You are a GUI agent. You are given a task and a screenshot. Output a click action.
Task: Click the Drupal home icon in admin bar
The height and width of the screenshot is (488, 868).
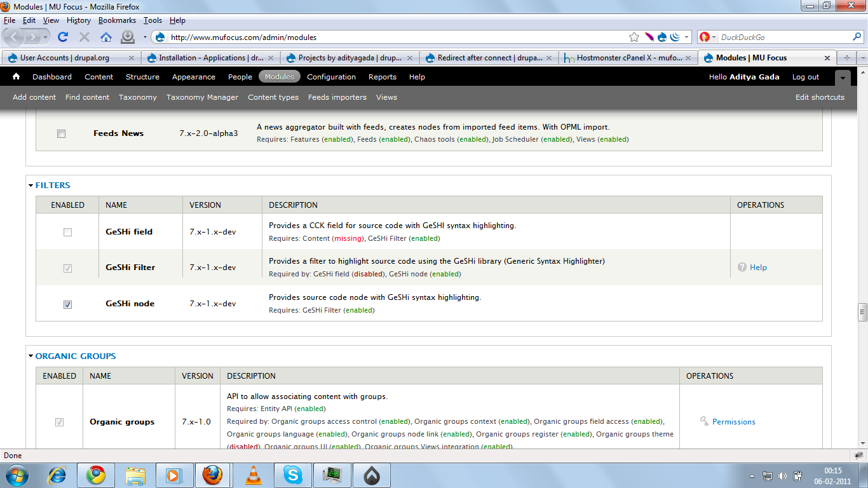17,77
